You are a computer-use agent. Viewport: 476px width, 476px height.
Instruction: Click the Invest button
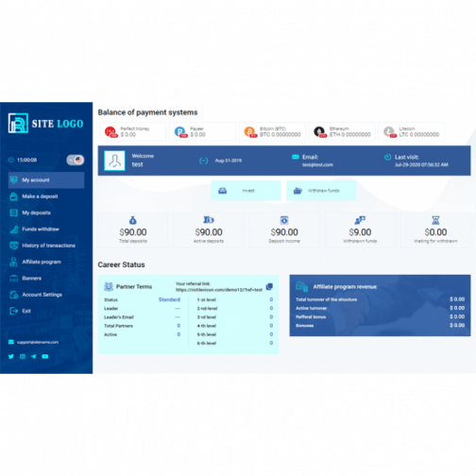(x=246, y=191)
